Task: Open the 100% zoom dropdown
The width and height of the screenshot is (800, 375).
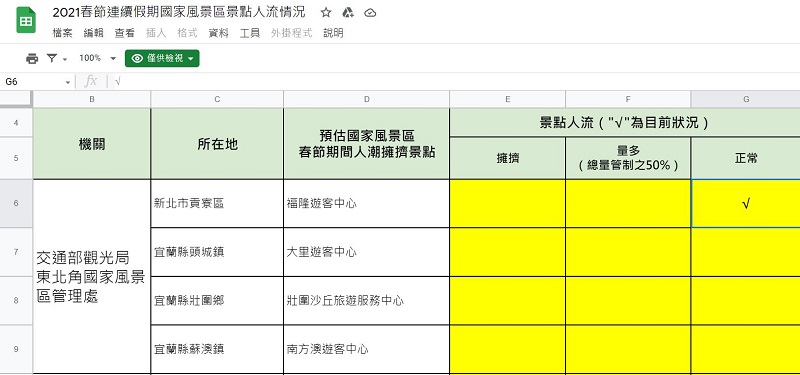Action: pyautogui.click(x=98, y=59)
